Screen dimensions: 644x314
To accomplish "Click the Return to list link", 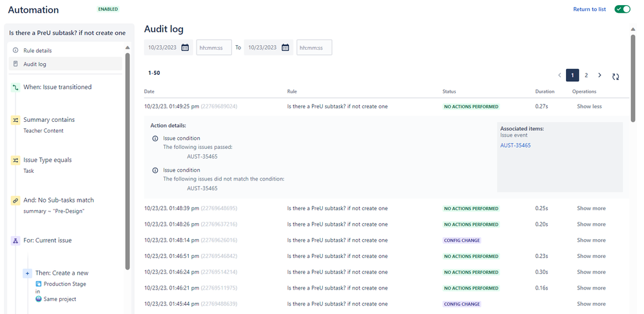I will 589,9.
